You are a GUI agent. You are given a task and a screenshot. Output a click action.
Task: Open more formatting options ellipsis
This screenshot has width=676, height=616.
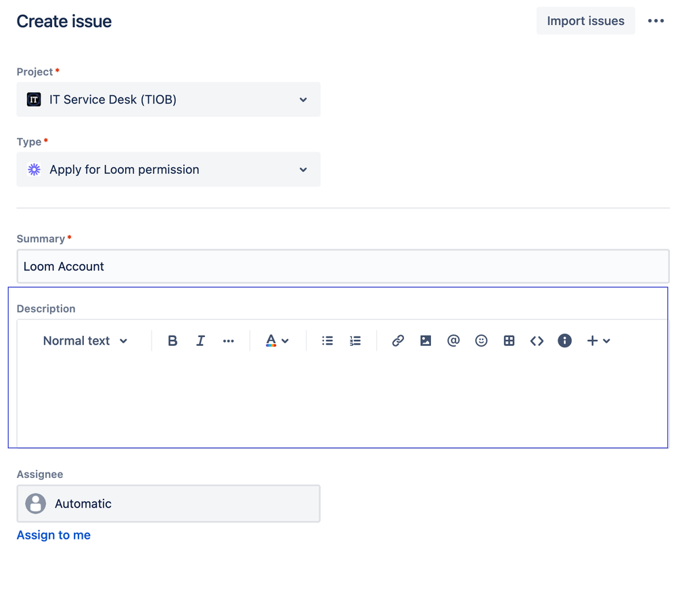[228, 340]
